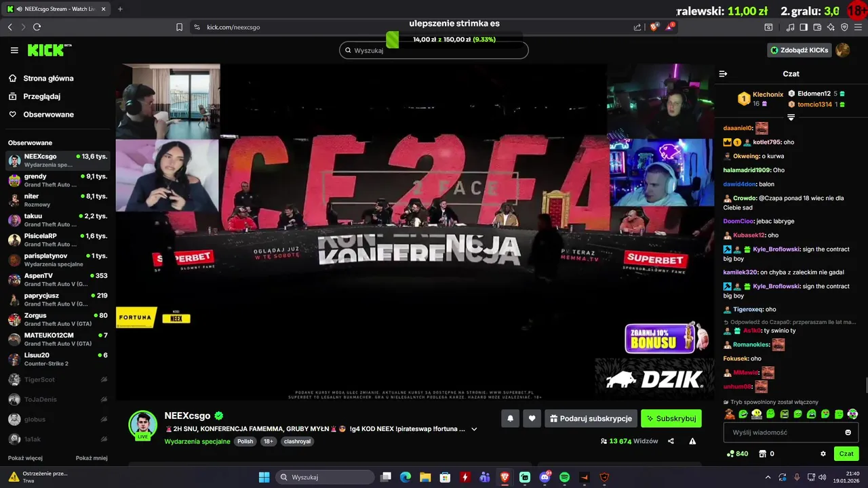Image resolution: width=868 pixels, height=488 pixels.
Task: Click the Kick search box
Action: [x=434, y=50]
